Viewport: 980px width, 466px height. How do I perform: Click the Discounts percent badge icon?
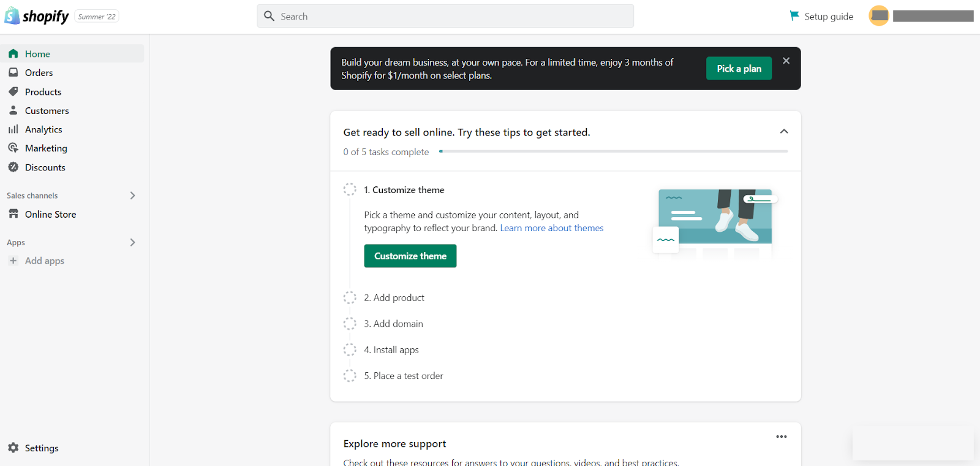click(13, 167)
